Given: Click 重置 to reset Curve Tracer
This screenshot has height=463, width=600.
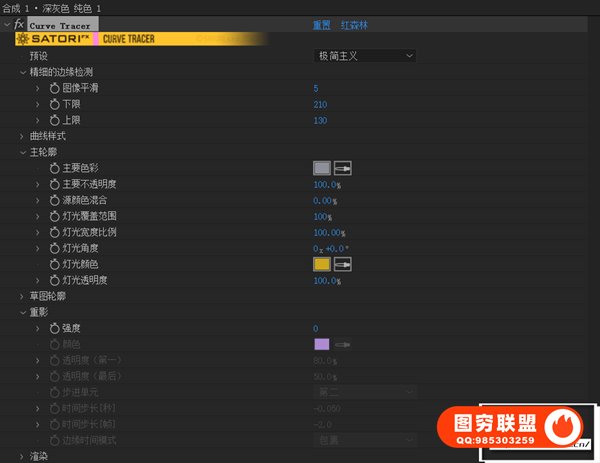Looking at the screenshot, I should pyautogui.click(x=322, y=24).
